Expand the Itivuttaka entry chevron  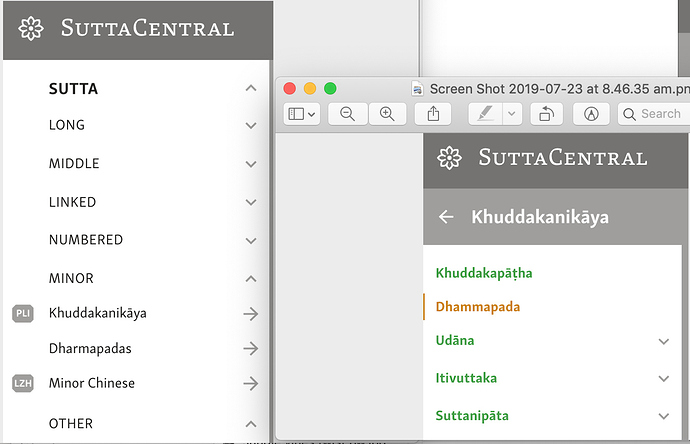(x=664, y=378)
